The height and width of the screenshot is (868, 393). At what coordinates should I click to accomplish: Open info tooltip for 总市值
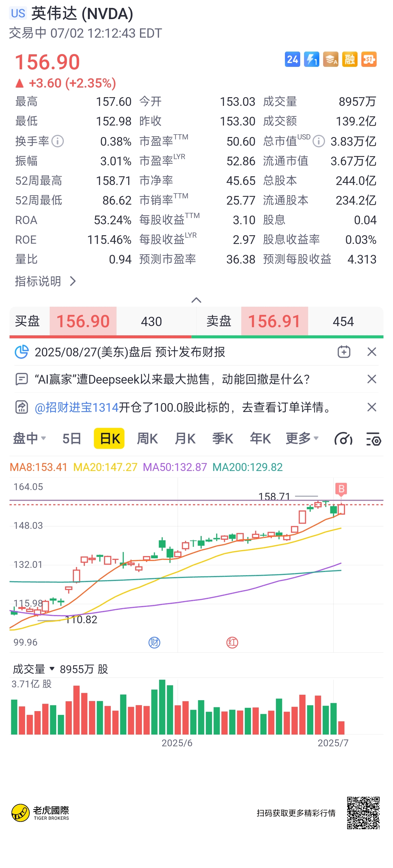click(x=318, y=141)
